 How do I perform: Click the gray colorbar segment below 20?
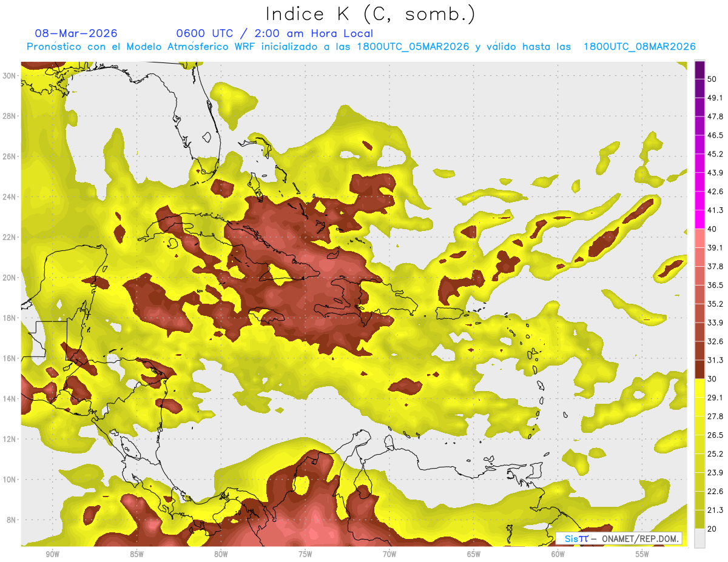pos(699,538)
